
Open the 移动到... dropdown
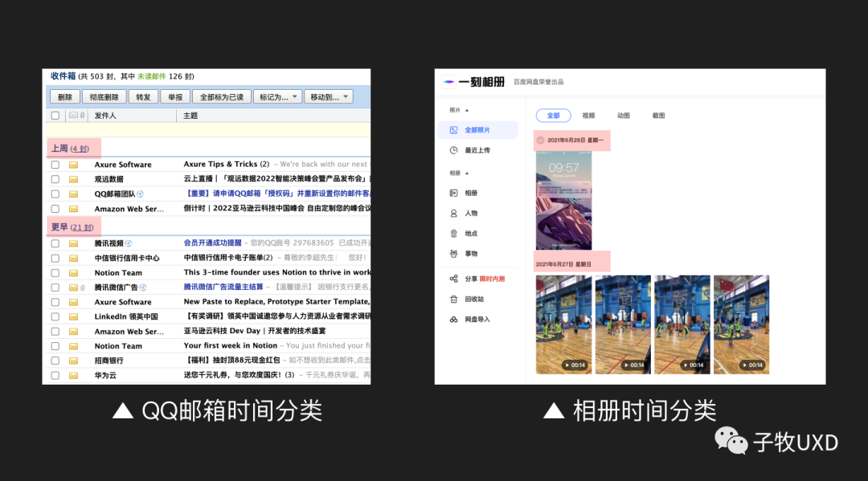coord(329,96)
